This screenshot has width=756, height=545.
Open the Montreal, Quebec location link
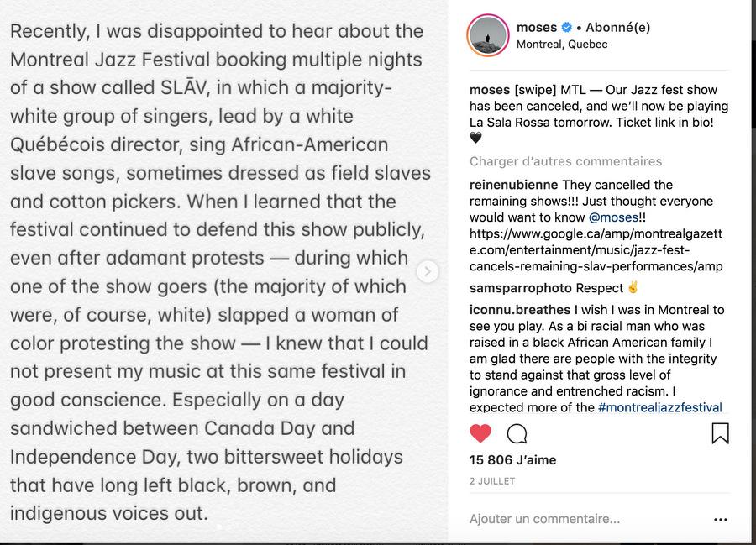pyautogui.click(x=561, y=44)
